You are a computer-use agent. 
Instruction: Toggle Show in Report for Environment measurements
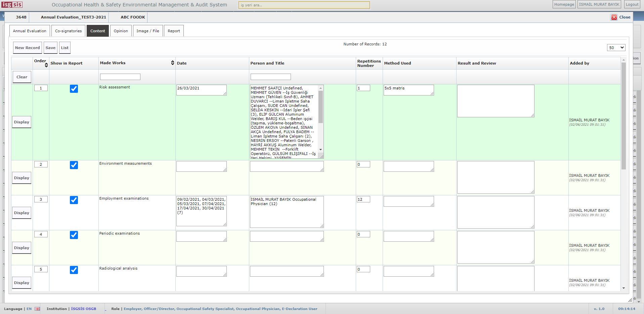(x=74, y=165)
